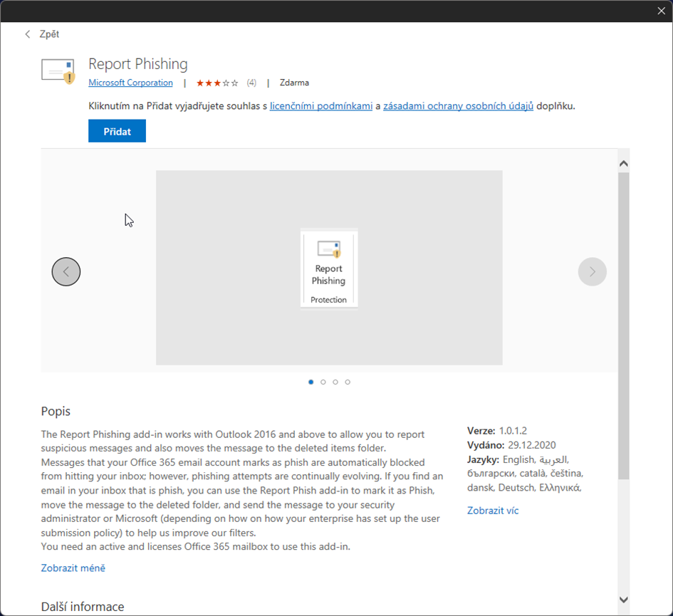The height and width of the screenshot is (616, 673).
Task: Close the add-in dialog window
Action: (661, 11)
